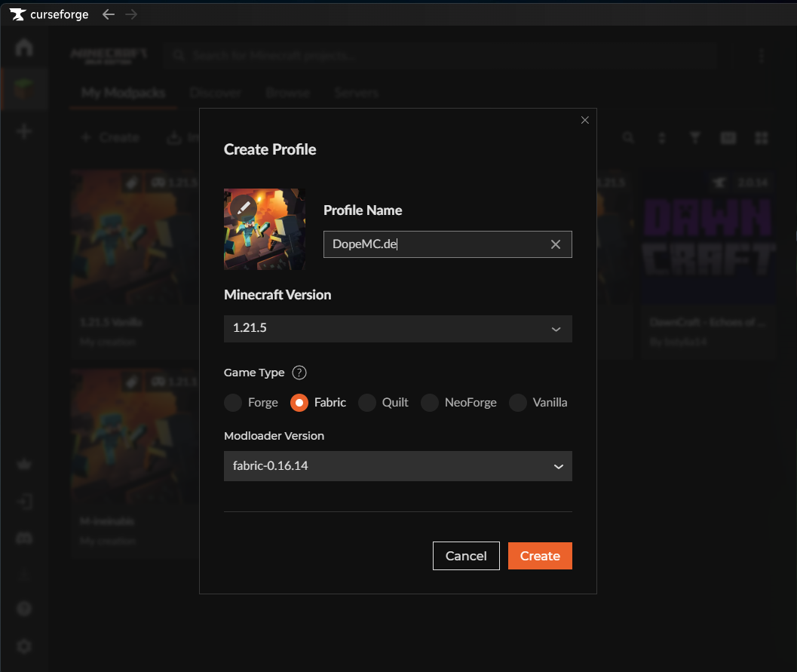The height and width of the screenshot is (672, 797).
Task: Open the three-dot menu near search bar
Action: (x=762, y=55)
